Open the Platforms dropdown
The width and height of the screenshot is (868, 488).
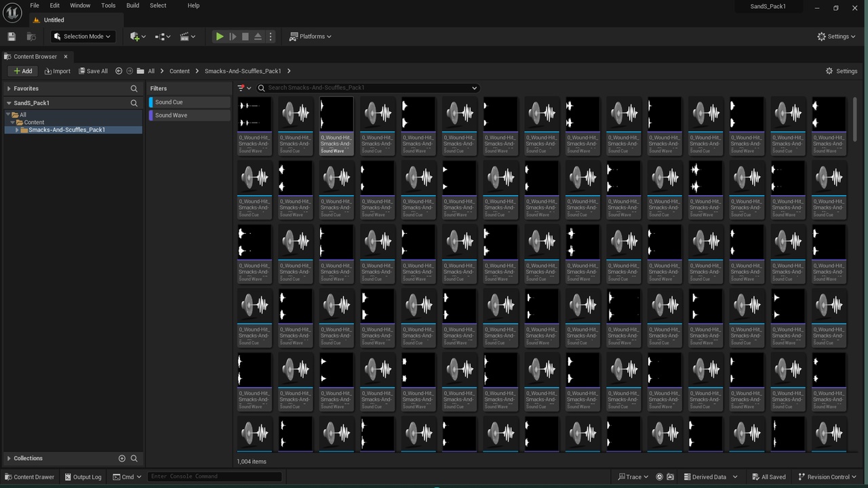tap(311, 37)
